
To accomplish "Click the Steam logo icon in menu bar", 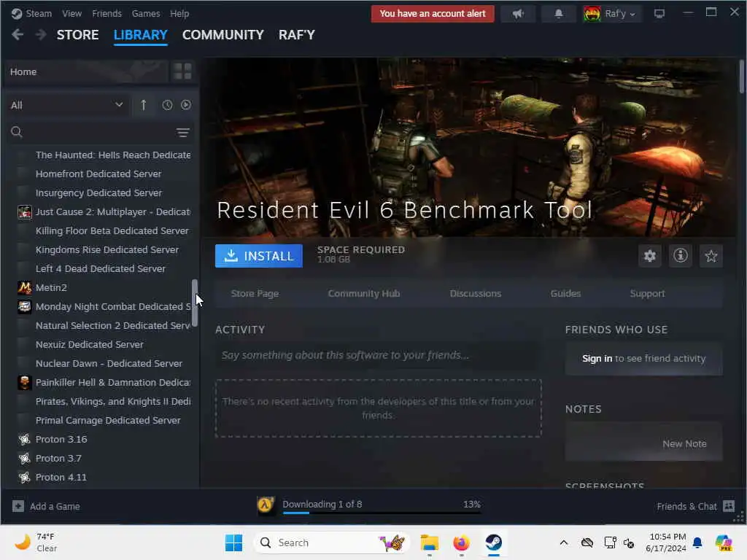I will tap(17, 13).
